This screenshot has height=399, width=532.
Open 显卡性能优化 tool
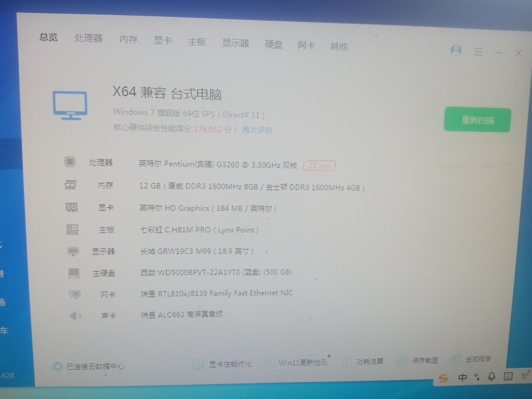click(x=222, y=364)
